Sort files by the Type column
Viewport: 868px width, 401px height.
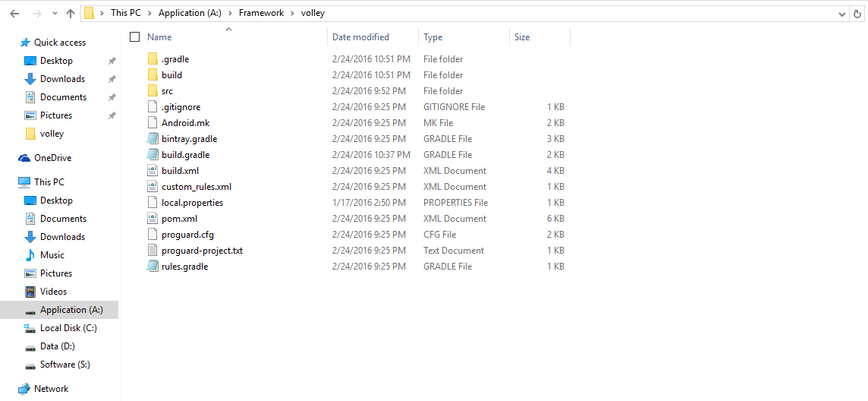pyautogui.click(x=433, y=37)
